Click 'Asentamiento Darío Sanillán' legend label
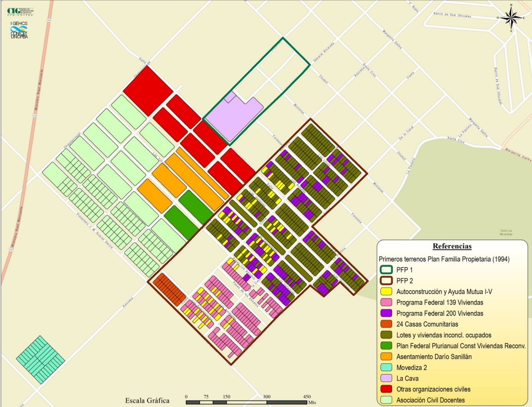 434,356
